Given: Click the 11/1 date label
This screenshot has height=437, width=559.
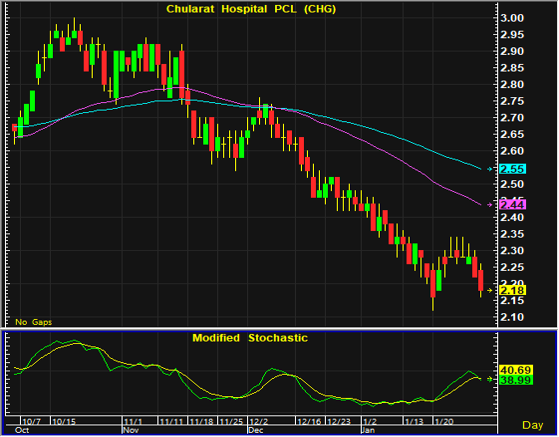Looking at the screenshot, I should [134, 422].
